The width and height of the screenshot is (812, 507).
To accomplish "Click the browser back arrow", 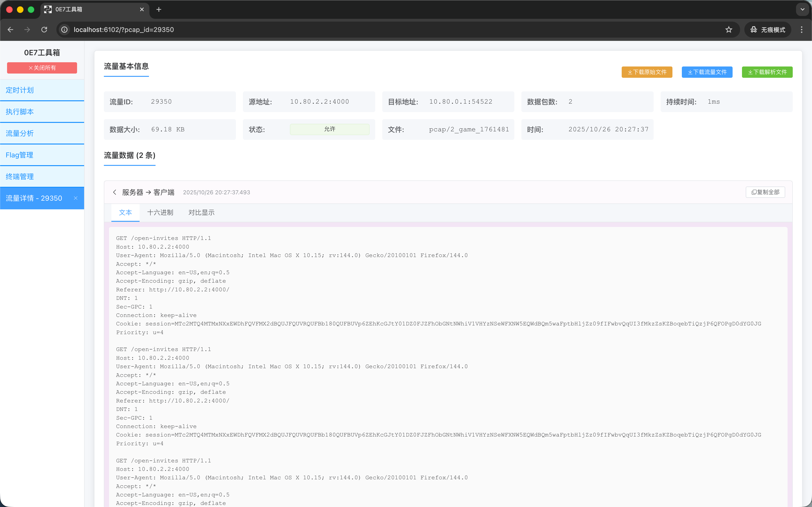I will [10, 30].
